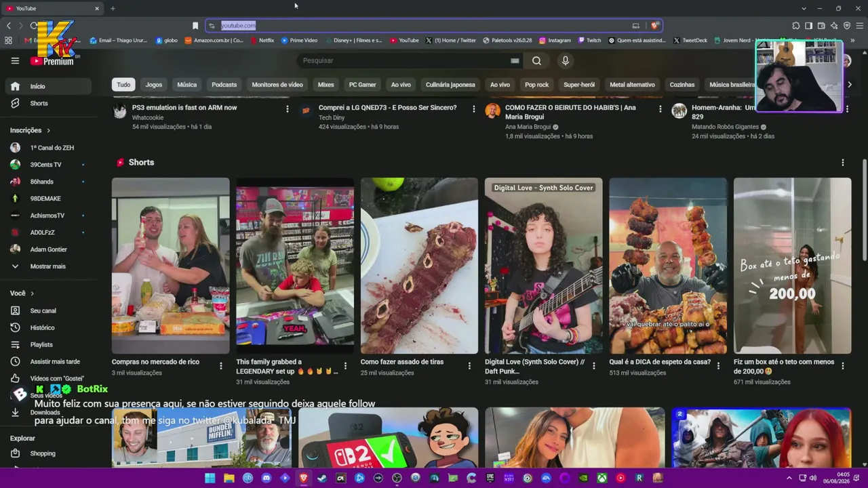Click the magnifier search button
Image resolution: width=868 pixels, height=488 pixels.
(536, 60)
